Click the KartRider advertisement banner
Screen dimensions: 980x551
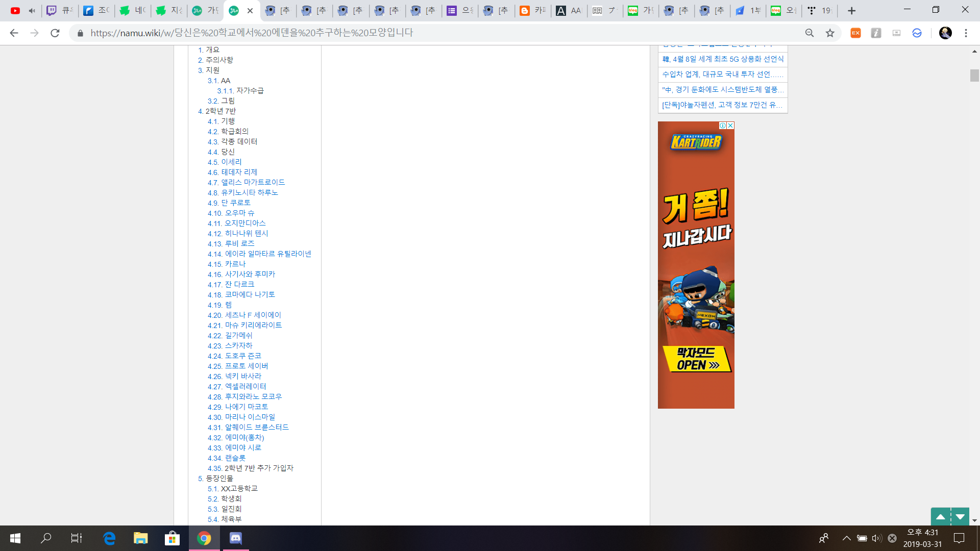[696, 265]
